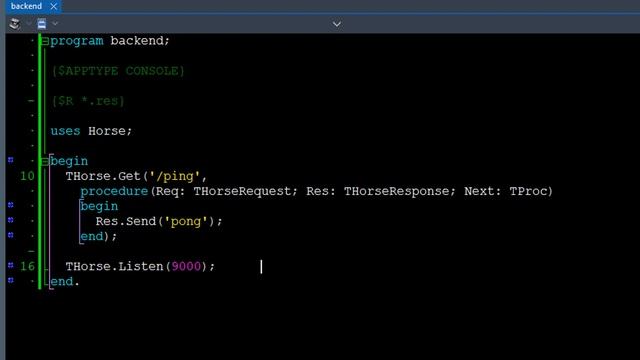The image size is (640, 360).
Task: Toggle breakpoint dot on 'end);' line
Action: (11, 235)
